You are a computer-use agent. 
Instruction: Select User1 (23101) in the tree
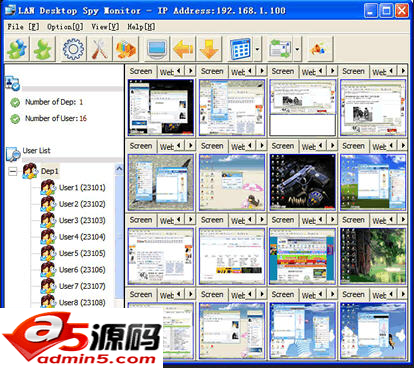(82, 188)
